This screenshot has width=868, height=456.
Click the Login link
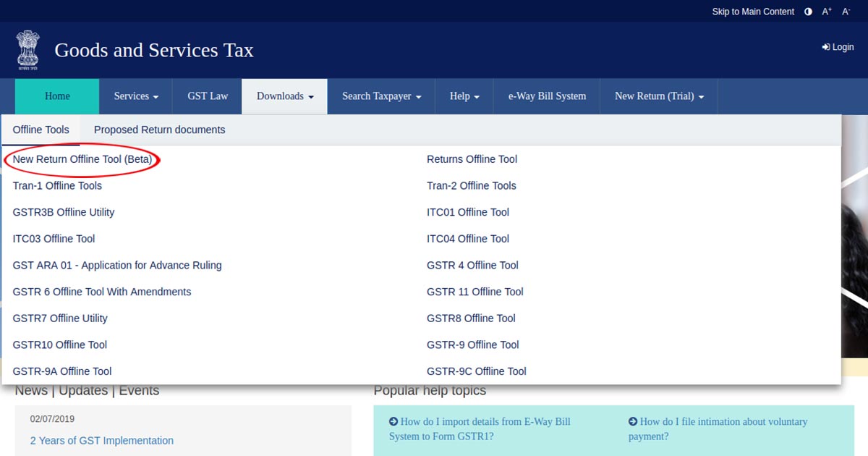pos(838,47)
